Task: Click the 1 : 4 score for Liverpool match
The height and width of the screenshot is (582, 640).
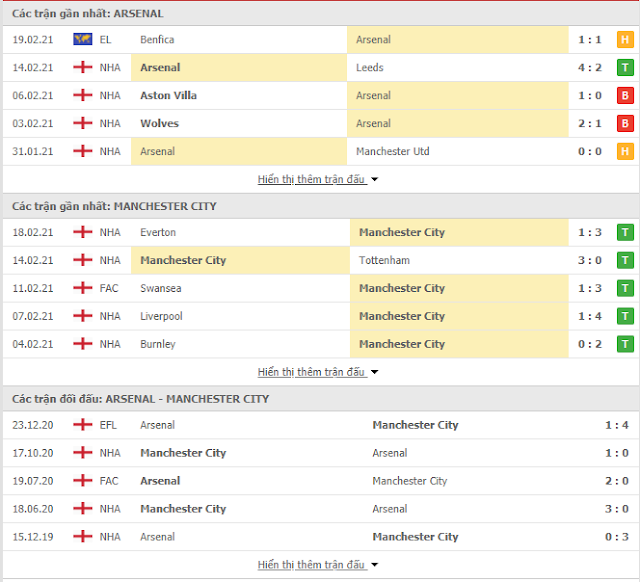Action: pos(589,316)
